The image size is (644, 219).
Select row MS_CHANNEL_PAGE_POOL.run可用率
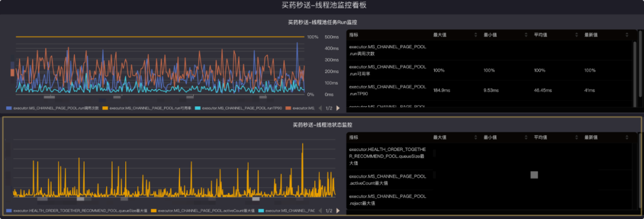point(489,70)
